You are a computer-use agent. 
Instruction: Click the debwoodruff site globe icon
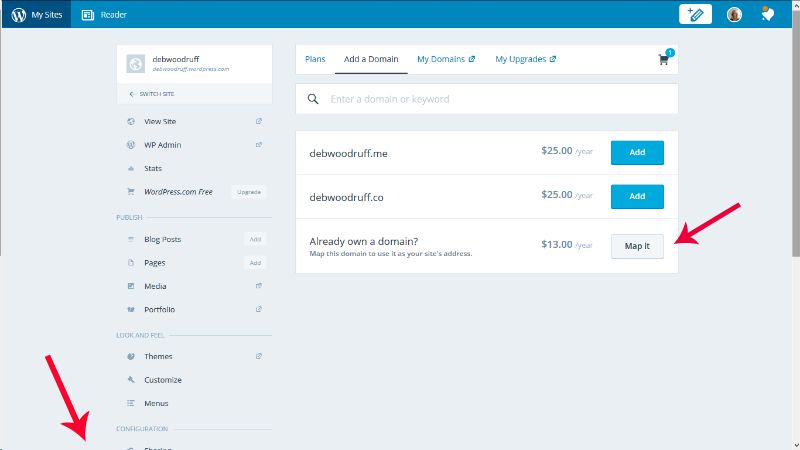[x=136, y=64]
